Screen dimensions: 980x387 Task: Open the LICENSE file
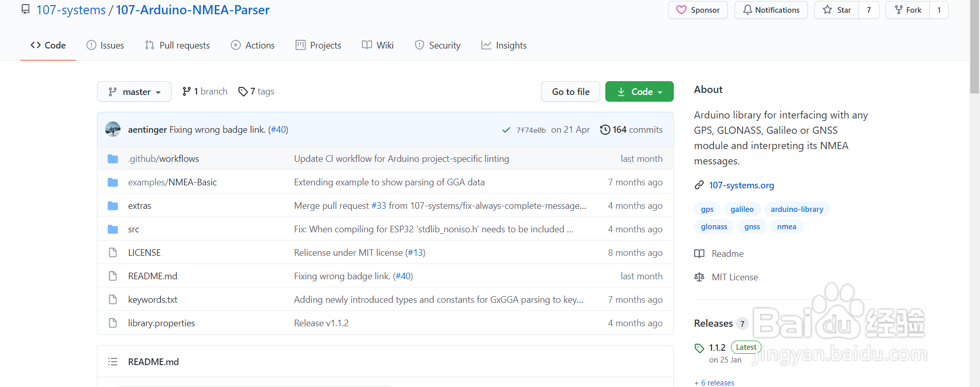[x=144, y=253]
